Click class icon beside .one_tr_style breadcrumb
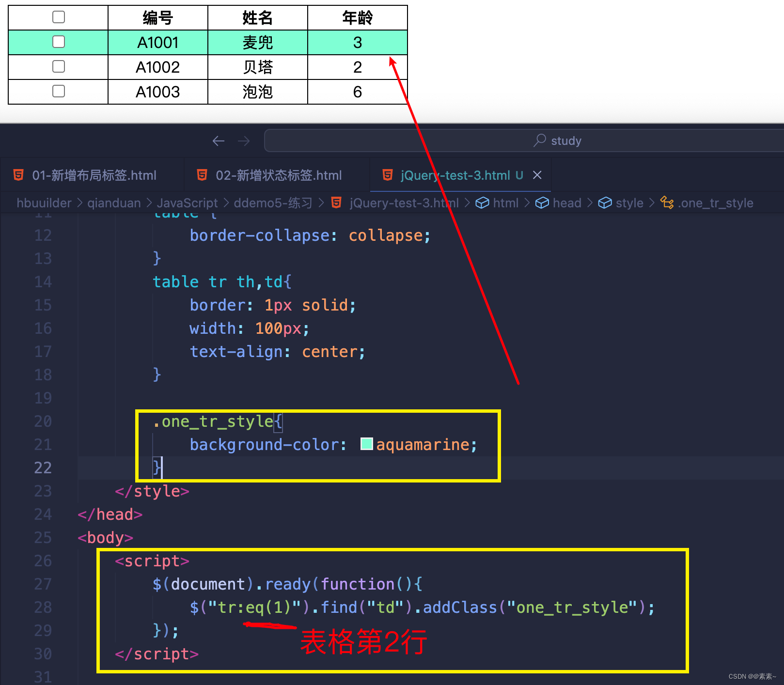This screenshot has width=784, height=685. (667, 202)
